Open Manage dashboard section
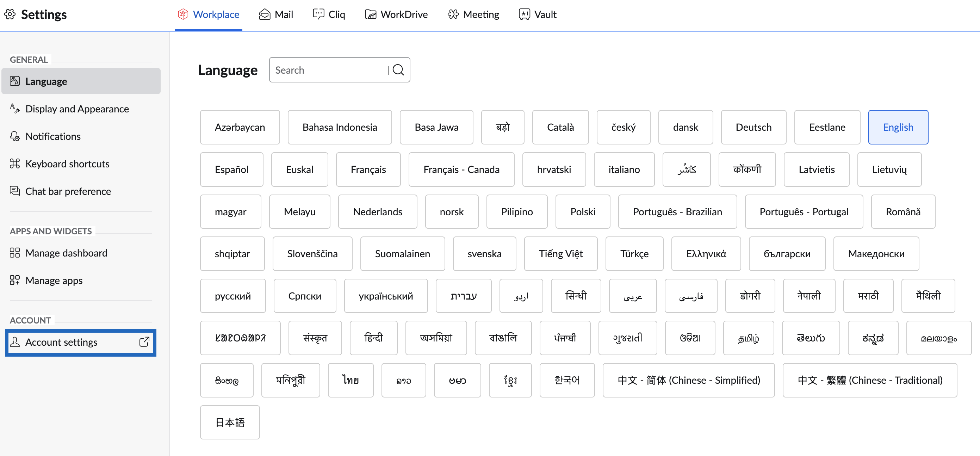 (x=81, y=253)
